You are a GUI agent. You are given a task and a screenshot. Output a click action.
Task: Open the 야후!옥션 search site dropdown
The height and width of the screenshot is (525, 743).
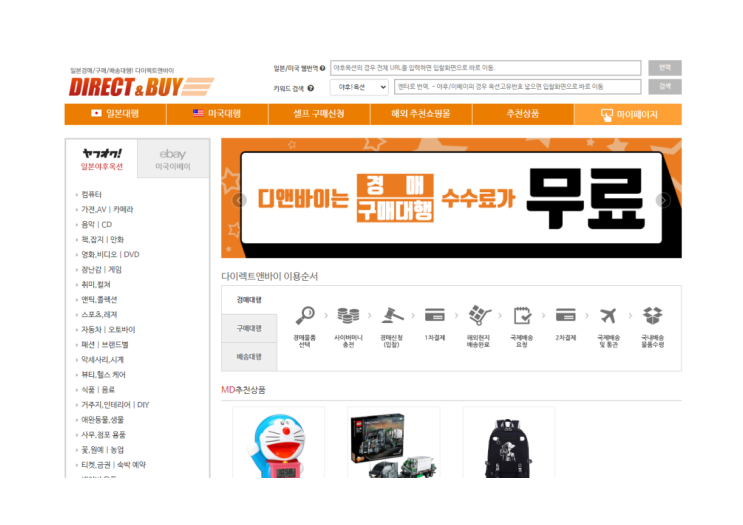click(359, 87)
